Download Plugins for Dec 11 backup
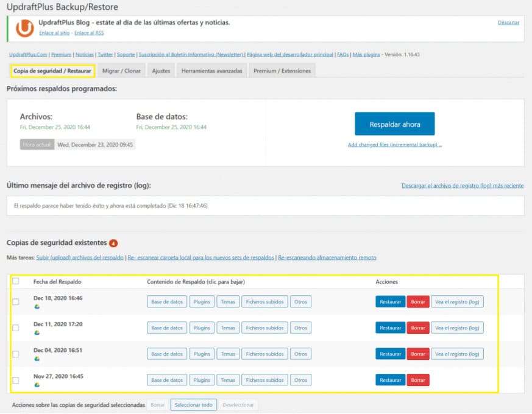 pyautogui.click(x=202, y=328)
